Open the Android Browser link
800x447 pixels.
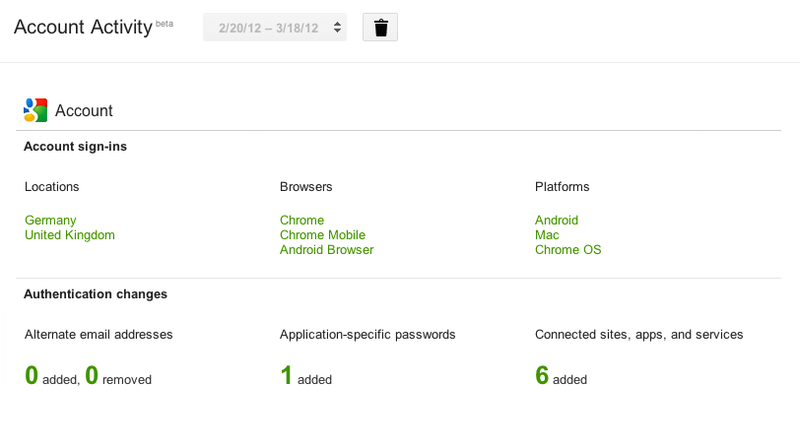pyautogui.click(x=327, y=250)
